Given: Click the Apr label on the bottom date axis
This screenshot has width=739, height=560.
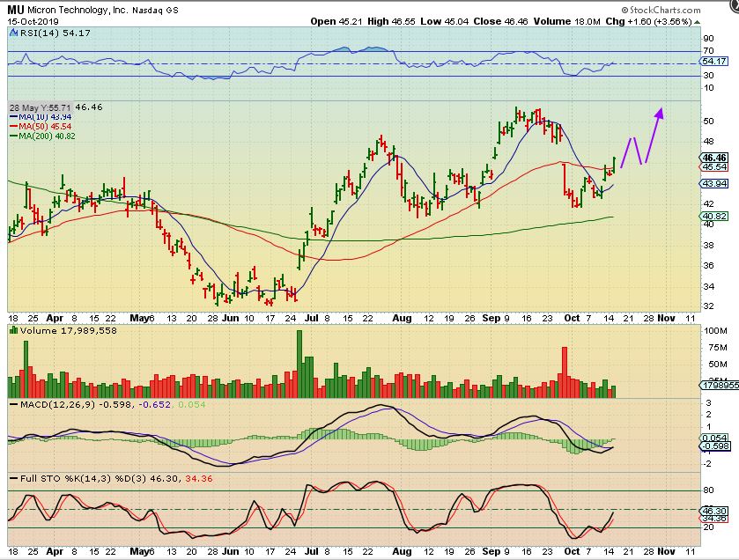Looking at the screenshot, I should pyautogui.click(x=55, y=551).
